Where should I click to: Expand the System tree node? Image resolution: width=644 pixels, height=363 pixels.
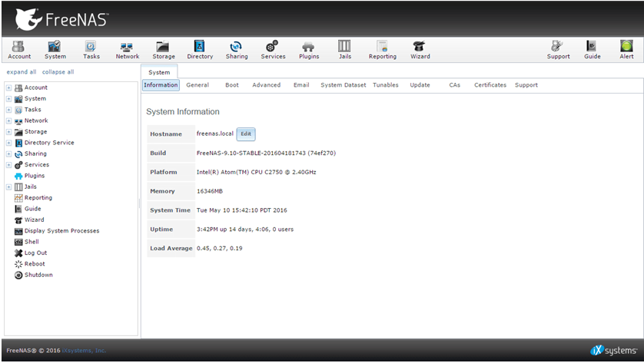coord(8,99)
